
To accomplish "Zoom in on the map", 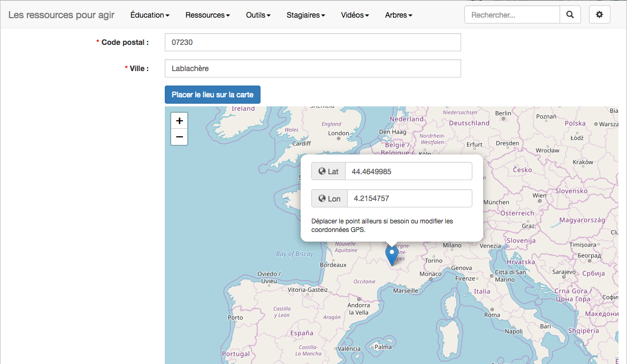I will click(x=180, y=121).
